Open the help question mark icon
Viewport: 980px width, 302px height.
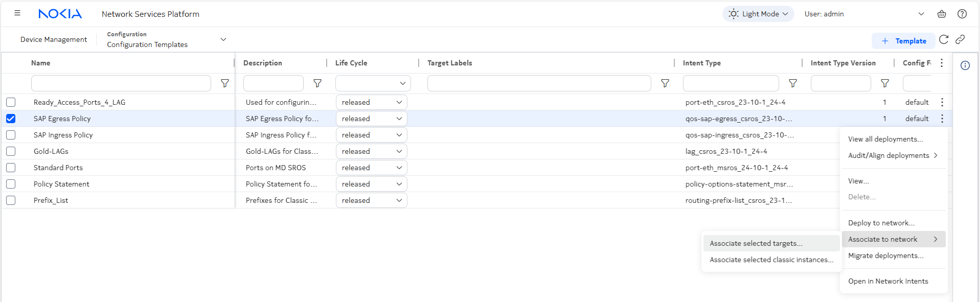click(x=962, y=14)
